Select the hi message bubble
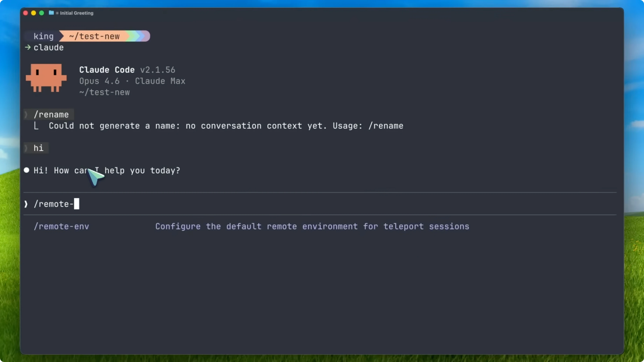Image resolution: width=644 pixels, height=362 pixels. point(38,148)
